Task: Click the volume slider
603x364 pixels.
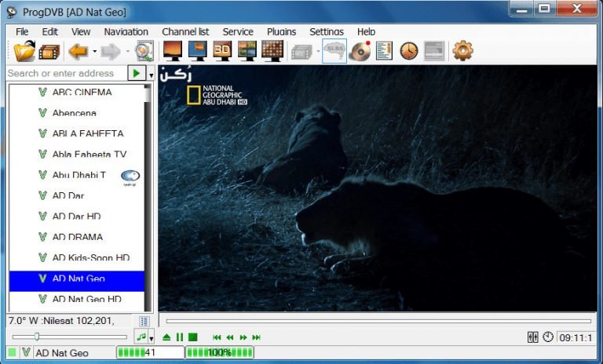Action: [x=70, y=337]
